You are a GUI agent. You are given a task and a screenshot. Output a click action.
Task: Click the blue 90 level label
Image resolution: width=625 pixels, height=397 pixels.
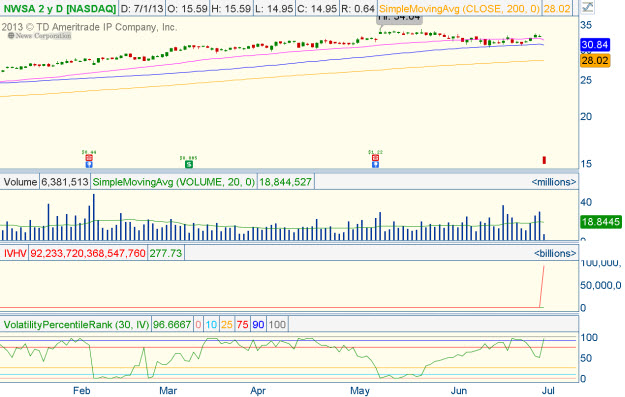point(258,324)
